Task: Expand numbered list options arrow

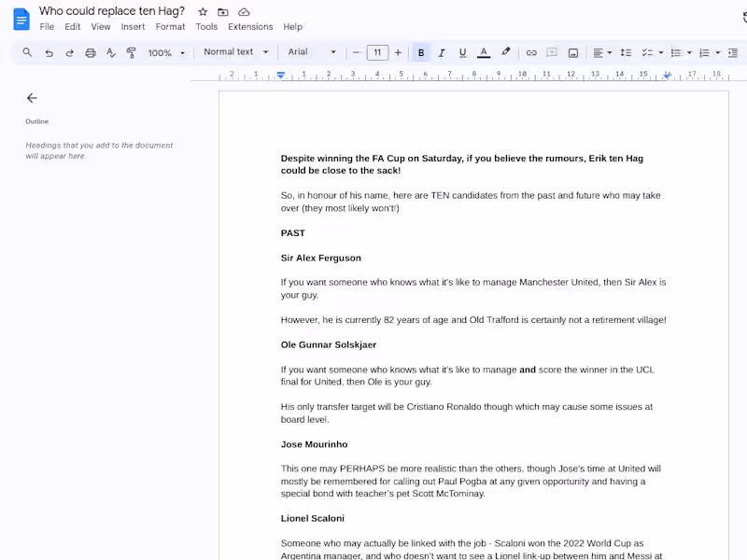Action: click(718, 53)
